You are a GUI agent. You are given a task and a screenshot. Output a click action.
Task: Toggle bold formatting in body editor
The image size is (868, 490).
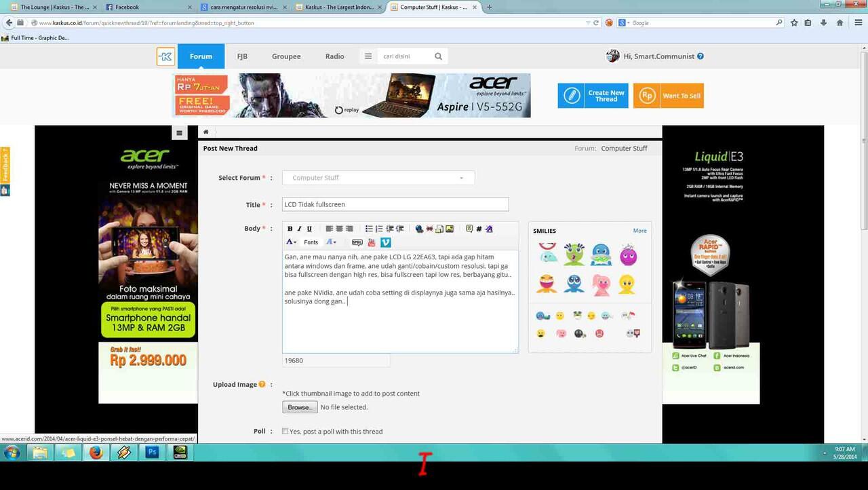pyautogui.click(x=290, y=229)
